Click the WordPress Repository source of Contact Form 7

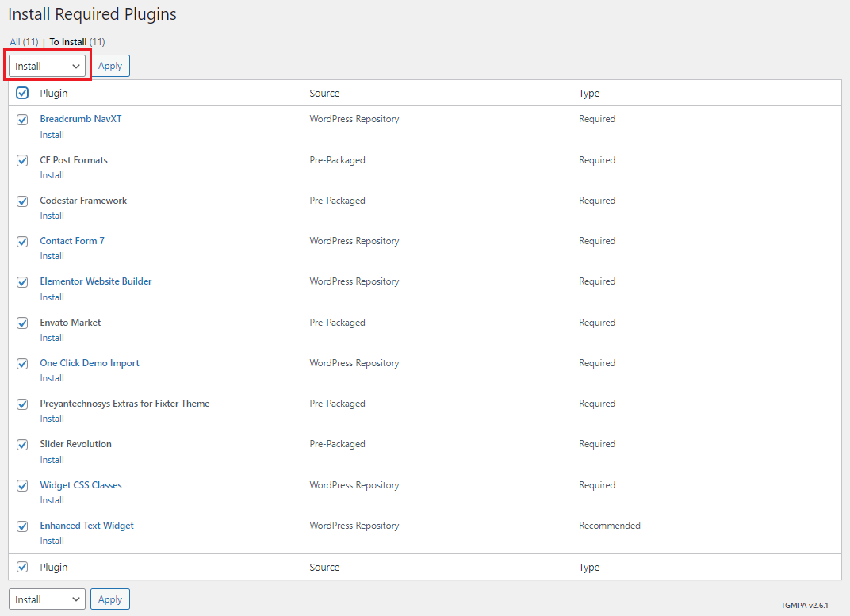tap(354, 240)
